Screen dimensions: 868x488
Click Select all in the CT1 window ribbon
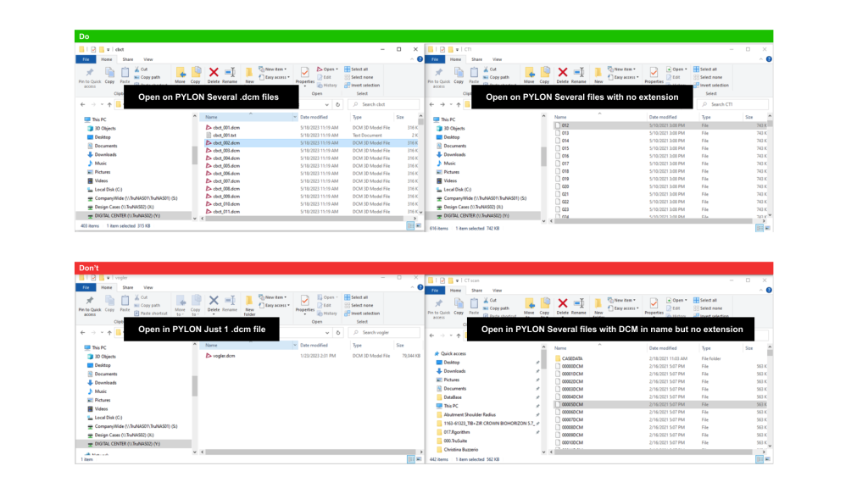pyautogui.click(x=709, y=69)
